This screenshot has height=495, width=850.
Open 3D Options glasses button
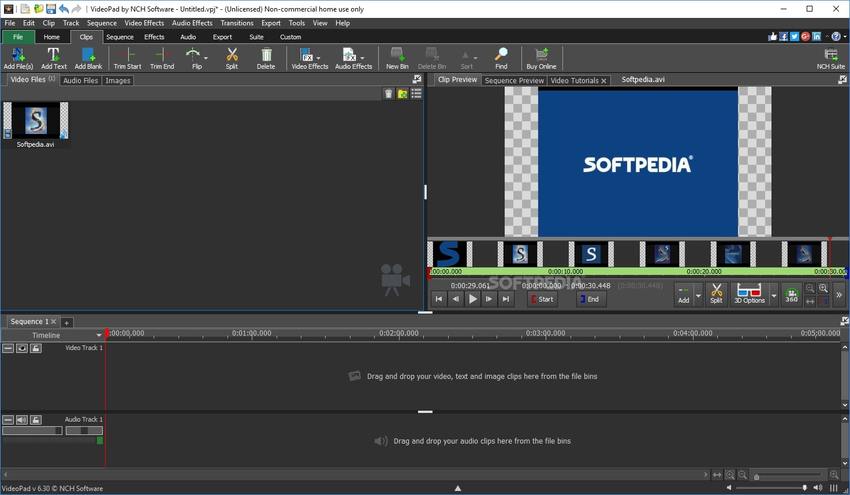[749, 294]
